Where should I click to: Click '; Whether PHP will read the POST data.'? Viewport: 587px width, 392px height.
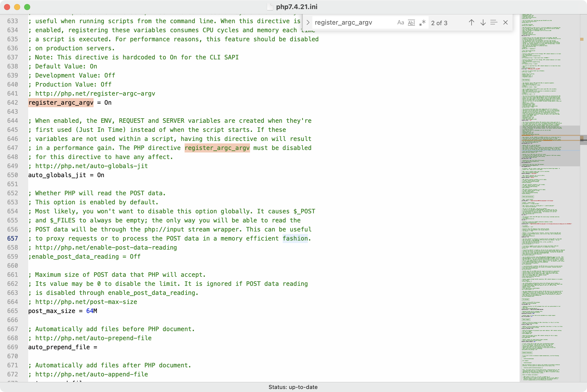[x=97, y=193]
